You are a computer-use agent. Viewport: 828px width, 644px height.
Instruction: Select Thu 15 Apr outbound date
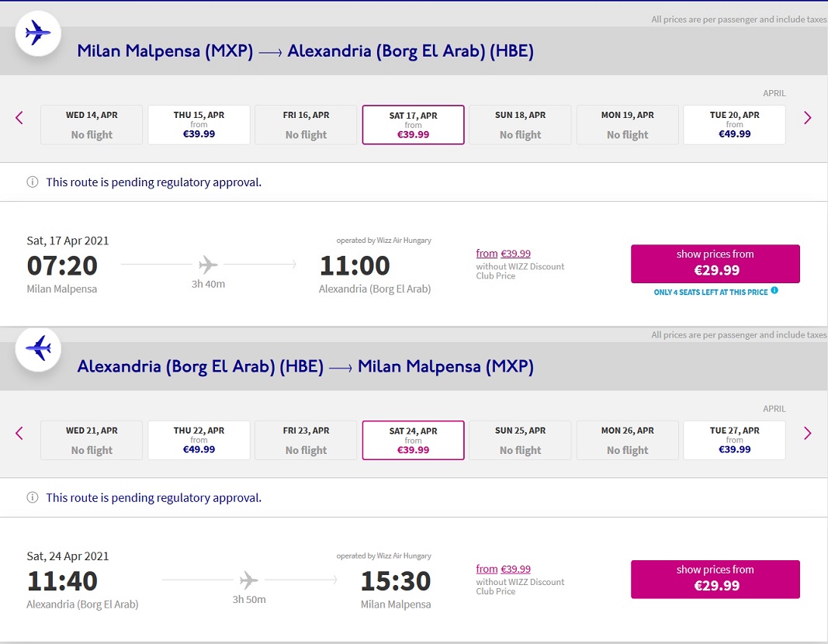pos(199,125)
